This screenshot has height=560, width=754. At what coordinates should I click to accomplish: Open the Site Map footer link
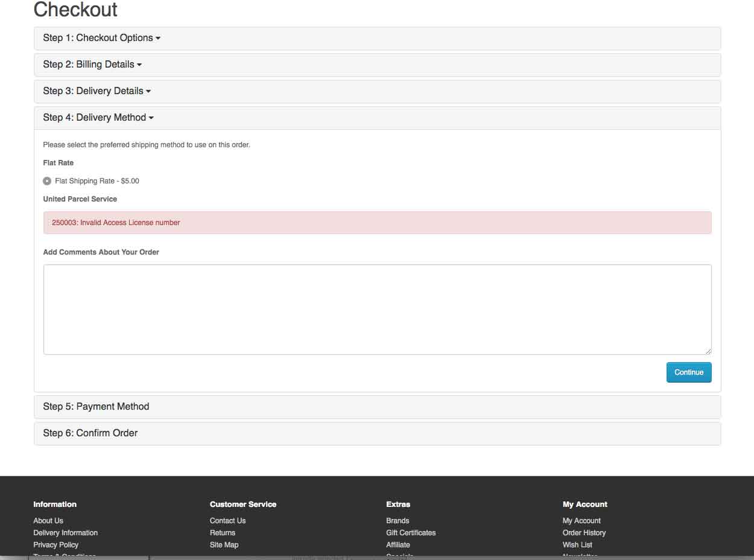click(224, 545)
